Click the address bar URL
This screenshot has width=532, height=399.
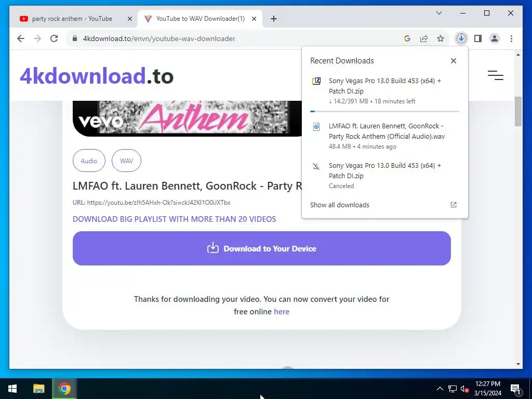click(x=159, y=38)
